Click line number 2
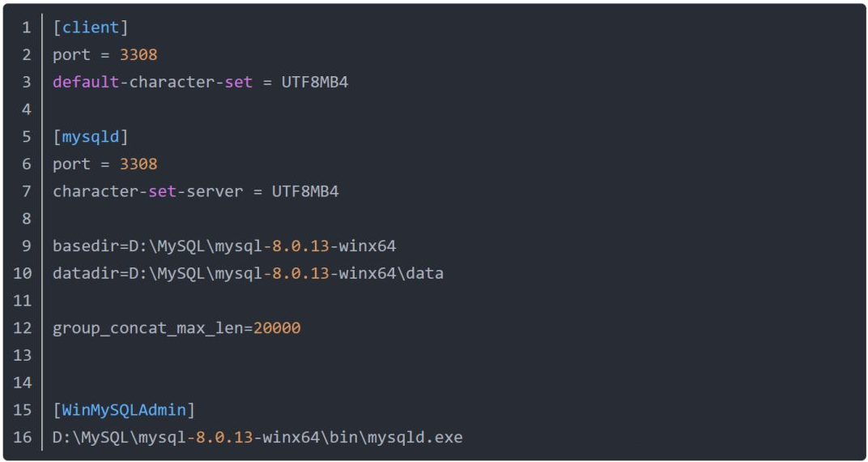The image size is (868, 462). tap(27, 55)
